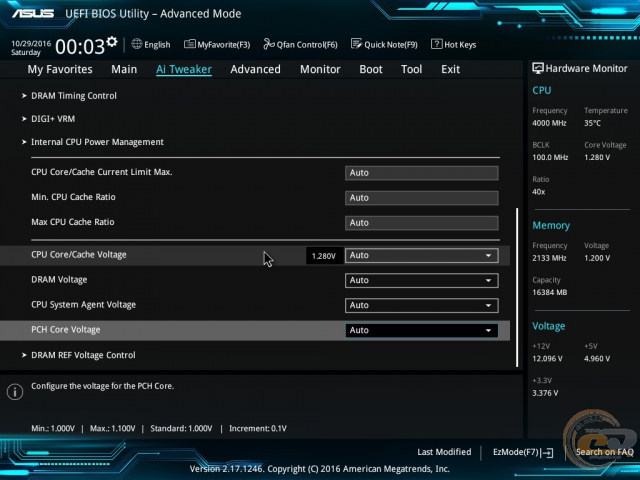Screen dimensions: 640x480
Task: Select the DRAM Voltage row label
Action: 59,280
